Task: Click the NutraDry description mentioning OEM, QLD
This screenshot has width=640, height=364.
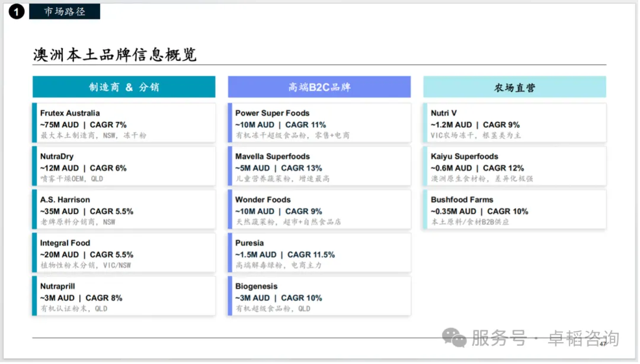Action: tap(72, 179)
